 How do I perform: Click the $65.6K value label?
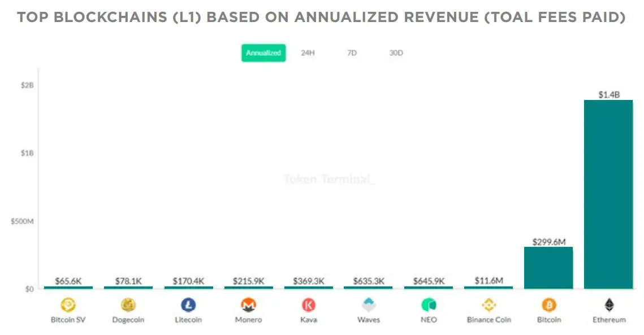pyautogui.click(x=68, y=281)
